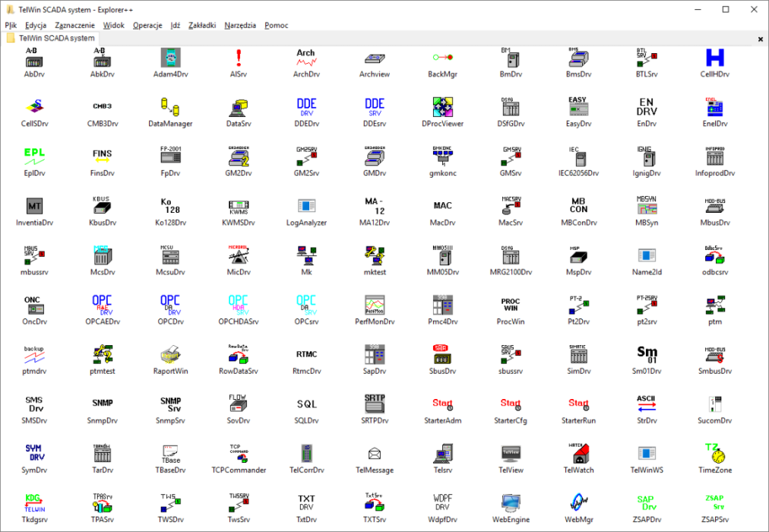Open the Zaznaczenie menu
This screenshot has height=532, width=769.
pyautogui.click(x=74, y=25)
